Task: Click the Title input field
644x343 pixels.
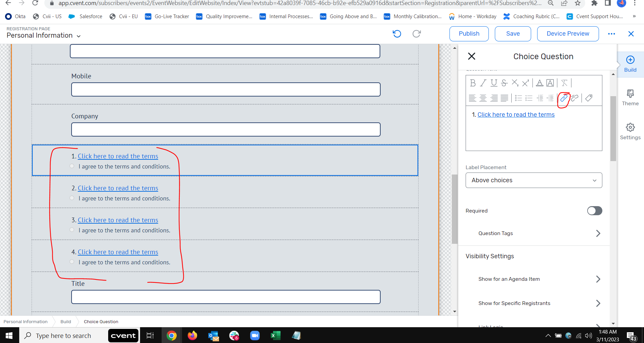Action: [x=226, y=297]
